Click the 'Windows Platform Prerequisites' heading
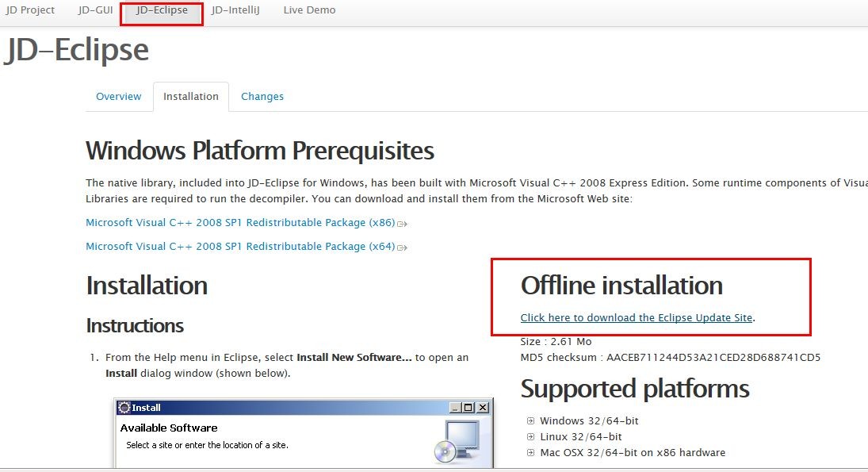This screenshot has width=868, height=472. point(260,151)
